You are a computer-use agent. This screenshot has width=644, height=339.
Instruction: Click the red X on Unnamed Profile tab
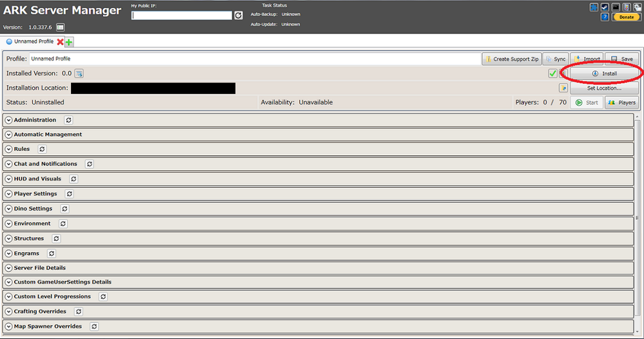[x=60, y=41]
